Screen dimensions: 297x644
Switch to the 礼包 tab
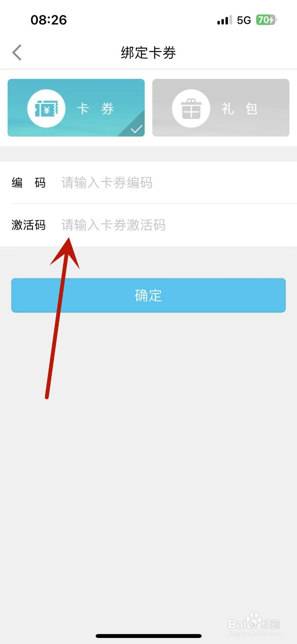[x=221, y=108]
